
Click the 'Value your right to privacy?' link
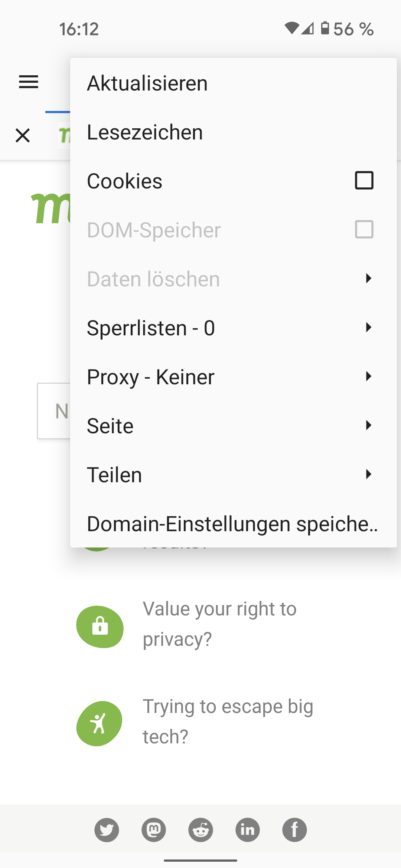(220, 624)
